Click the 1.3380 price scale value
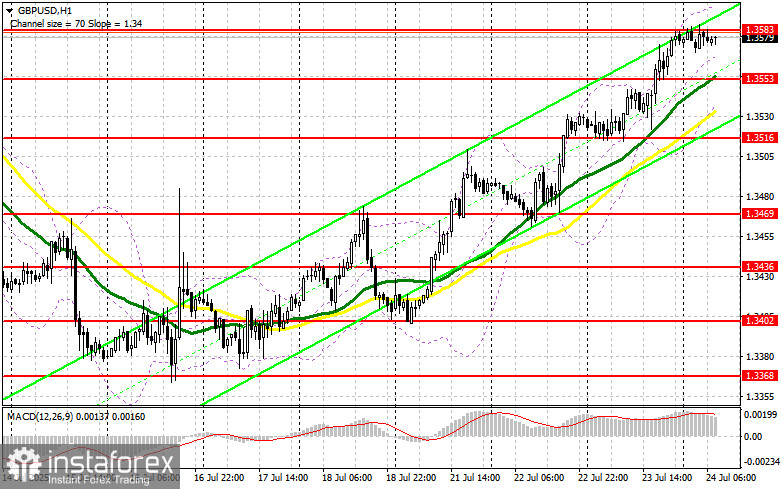This screenshot has width=781, height=489. tap(760, 357)
